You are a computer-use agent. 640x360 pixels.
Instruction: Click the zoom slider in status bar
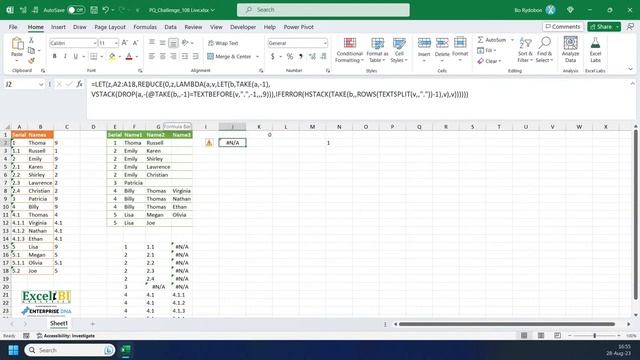[594, 336]
